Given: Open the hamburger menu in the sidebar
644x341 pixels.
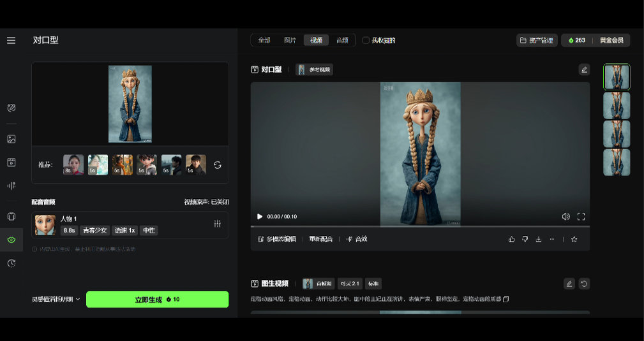Looking at the screenshot, I should coord(11,40).
